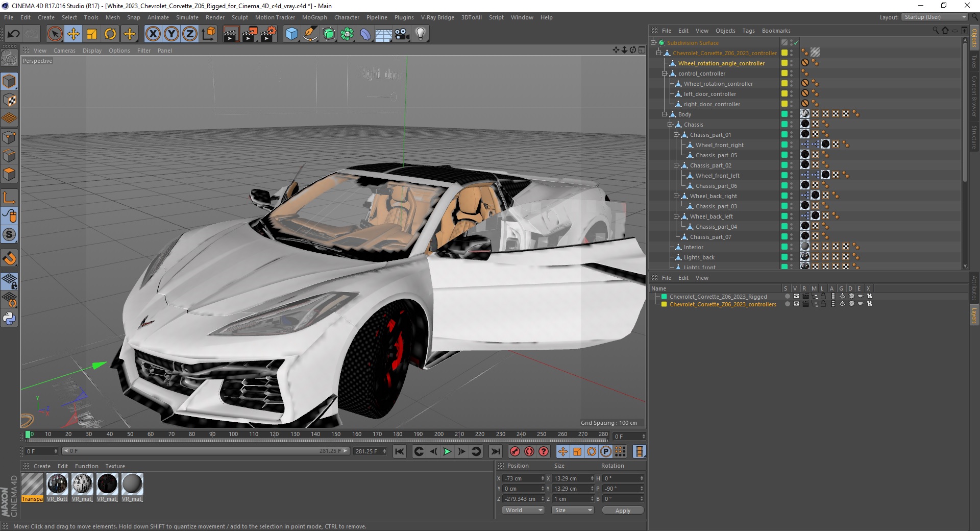Select the left_door_controller object
This screenshot has width=980, height=531.
point(710,94)
